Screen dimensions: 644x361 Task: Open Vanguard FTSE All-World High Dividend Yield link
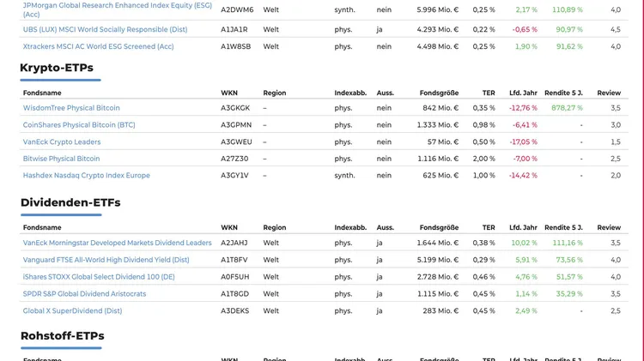coord(106,260)
